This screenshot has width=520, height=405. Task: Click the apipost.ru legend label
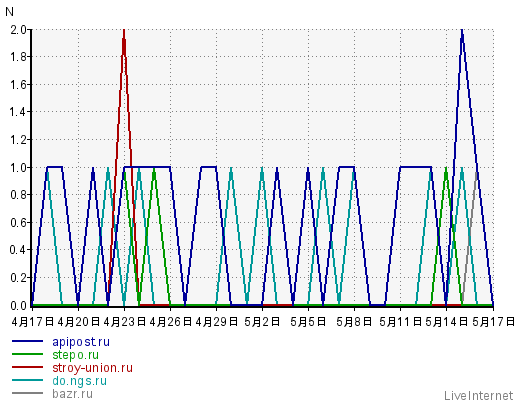(x=81, y=342)
